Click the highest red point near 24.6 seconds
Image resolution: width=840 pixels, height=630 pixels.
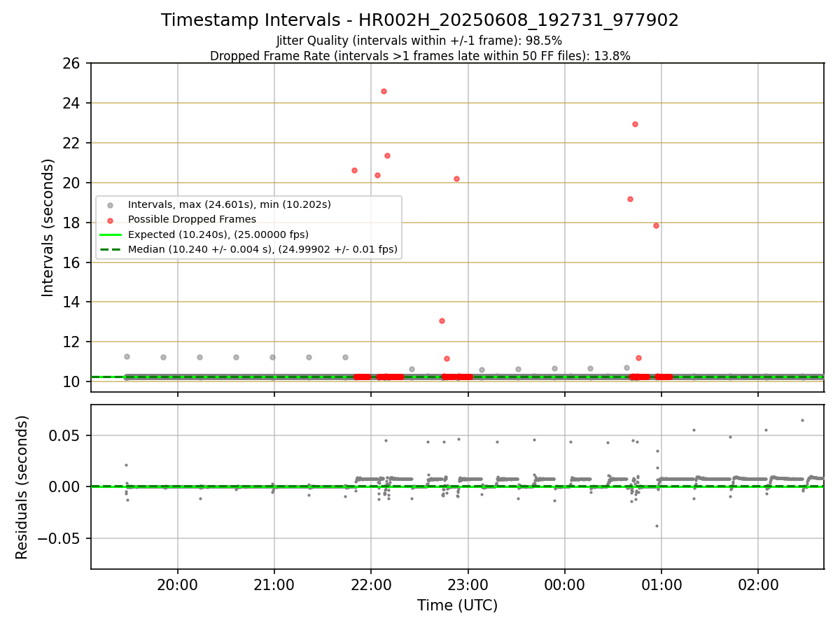[x=384, y=91]
